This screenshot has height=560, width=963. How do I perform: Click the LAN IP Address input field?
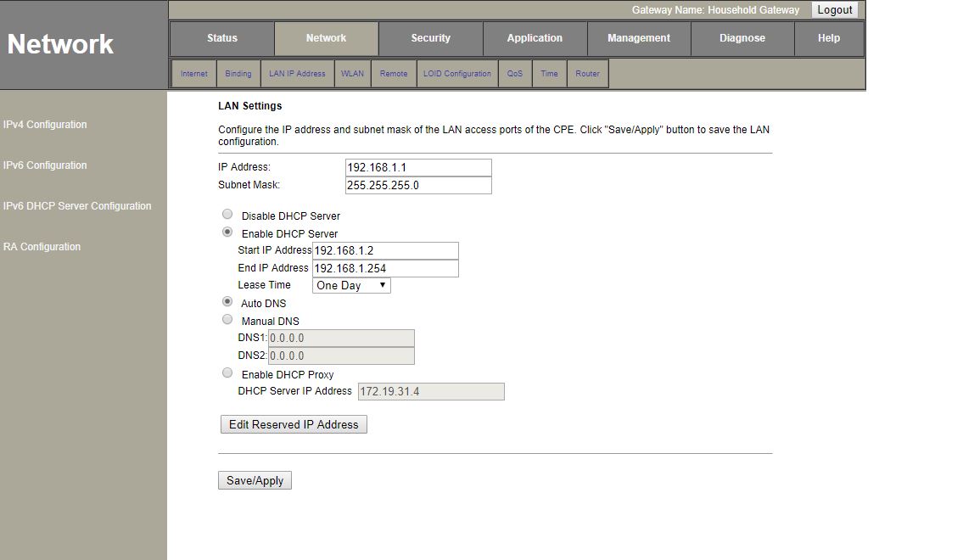tap(418, 167)
